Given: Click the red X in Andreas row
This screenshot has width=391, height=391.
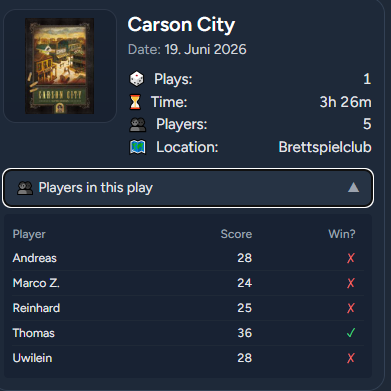Looking at the screenshot, I should [x=351, y=258].
